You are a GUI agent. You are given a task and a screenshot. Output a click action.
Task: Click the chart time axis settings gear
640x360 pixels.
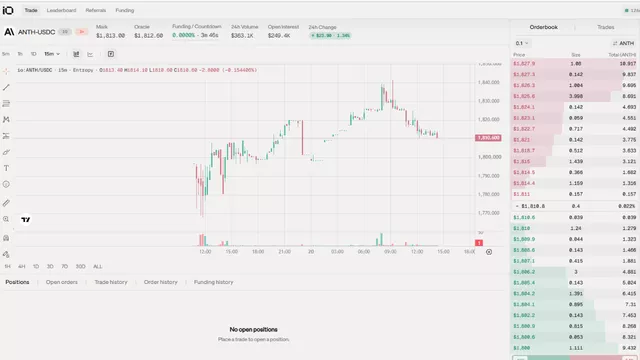tap(489, 252)
